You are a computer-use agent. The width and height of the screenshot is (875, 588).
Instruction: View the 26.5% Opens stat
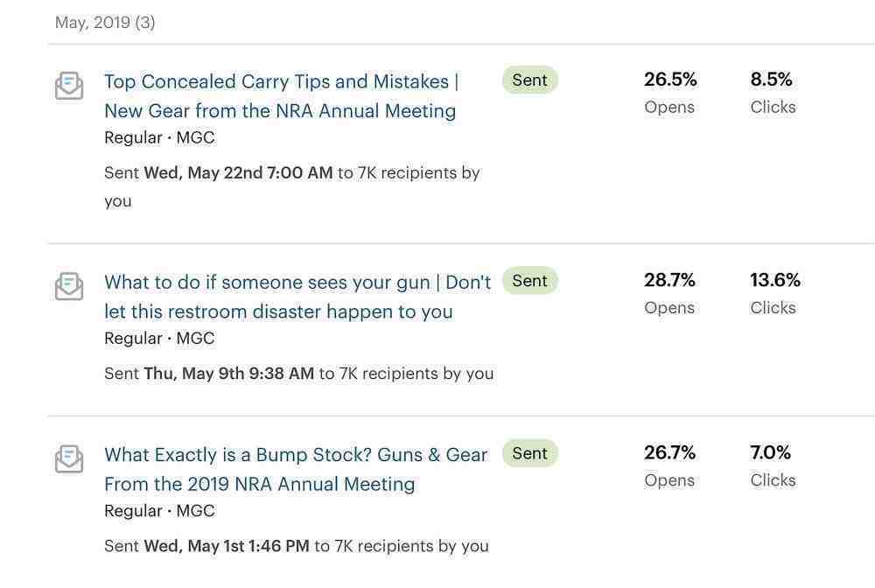pos(670,92)
